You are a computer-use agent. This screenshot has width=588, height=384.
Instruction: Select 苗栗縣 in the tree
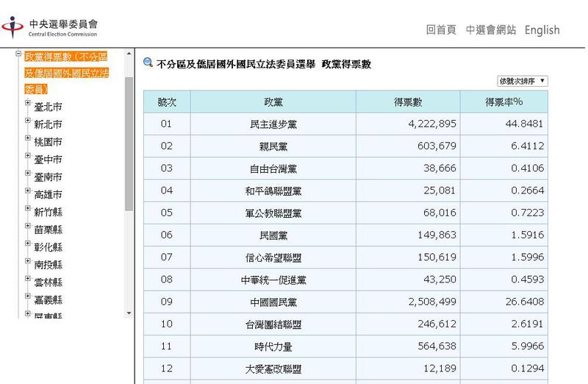[48, 230]
